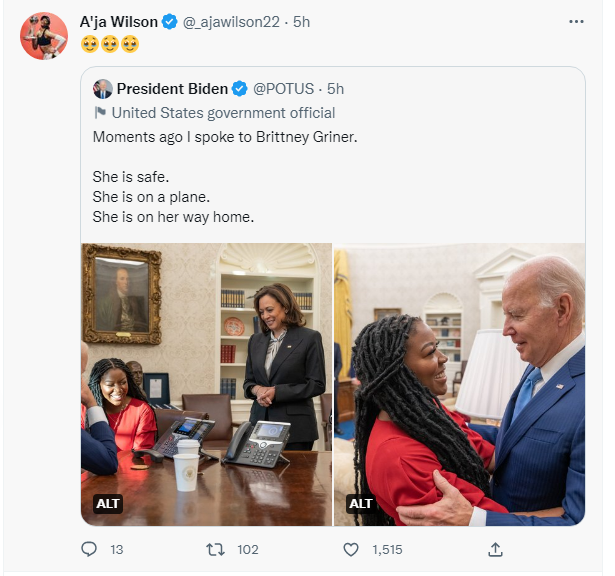Viewport: 615px width, 576px height.
Task: Open the A'ja Wilson display name link
Action: coord(119,21)
